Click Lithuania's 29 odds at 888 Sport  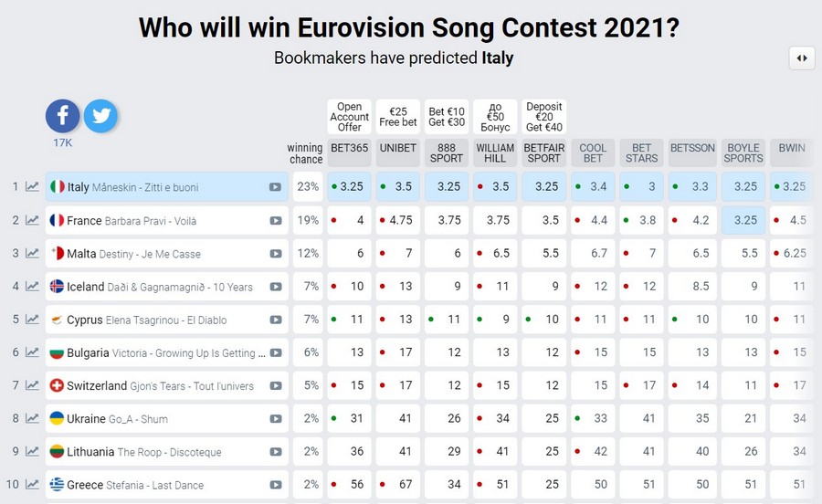[x=447, y=452]
